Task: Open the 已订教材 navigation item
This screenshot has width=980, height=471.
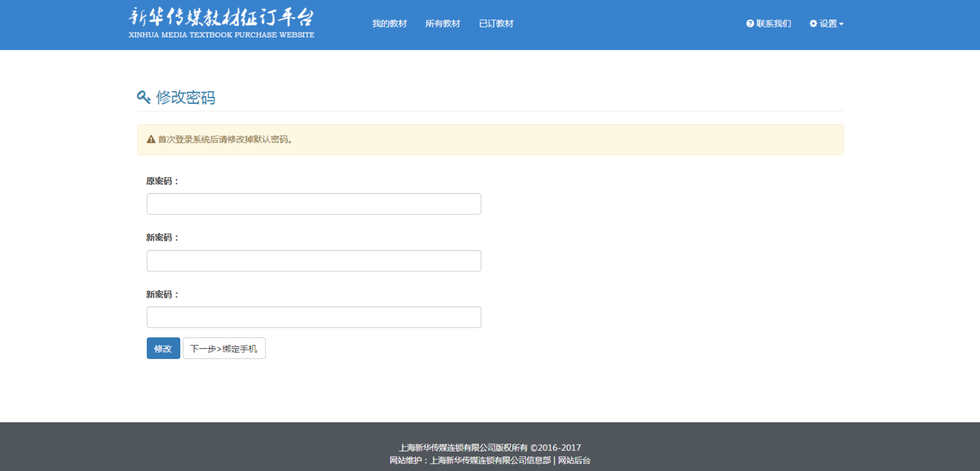Action: click(x=496, y=24)
